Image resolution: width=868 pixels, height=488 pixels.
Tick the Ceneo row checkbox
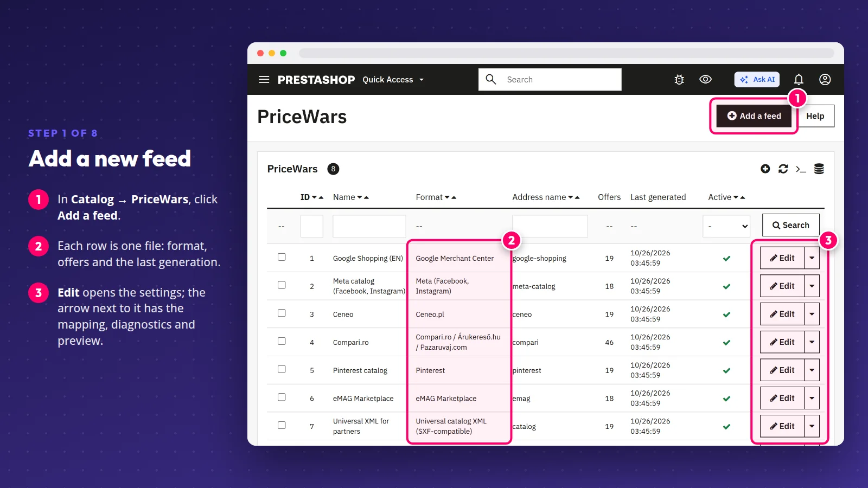coord(282,313)
